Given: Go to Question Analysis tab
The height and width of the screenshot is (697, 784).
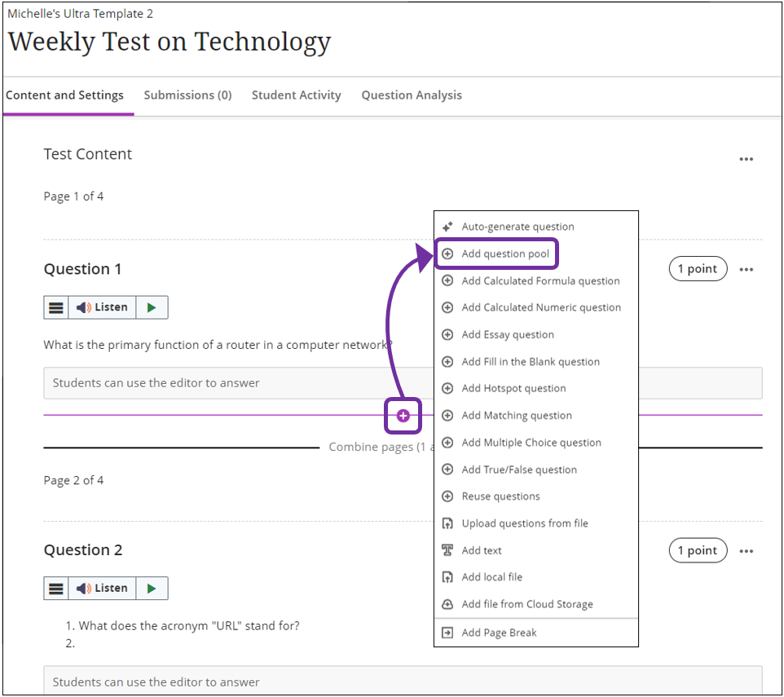Looking at the screenshot, I should coord(412,95).
